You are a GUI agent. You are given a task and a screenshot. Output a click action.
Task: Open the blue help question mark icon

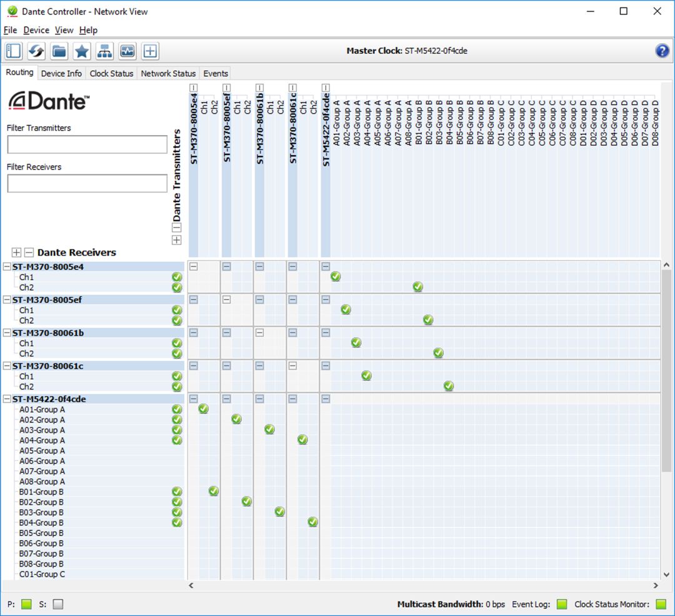tap(662, 51)
